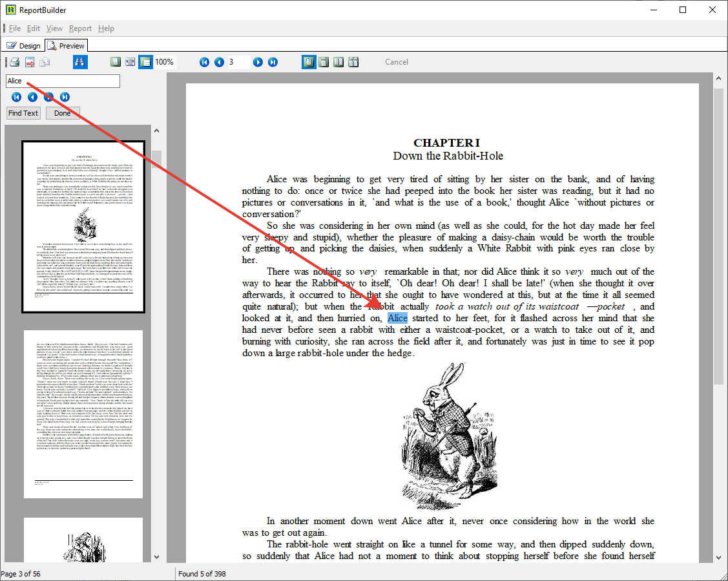Open the Help menu
The height and width of the screenshot is (581, 728).
pyautogui.click(x=106, y=28)
